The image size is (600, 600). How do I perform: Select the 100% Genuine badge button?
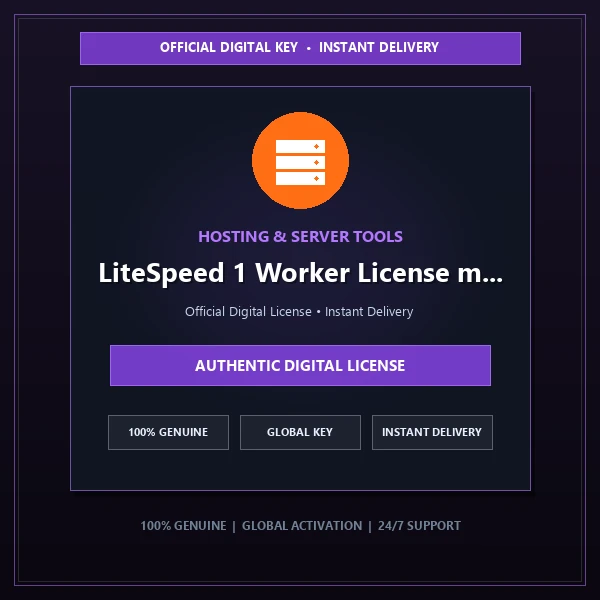click(168, 432)
